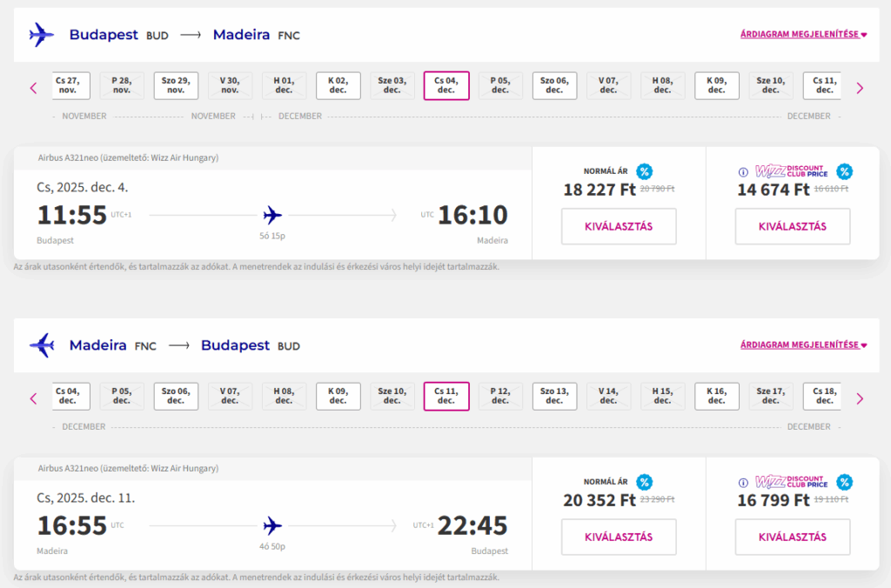The image size is (891, 588).
Task: Select return date K 16, dec.
Action: 716,396
